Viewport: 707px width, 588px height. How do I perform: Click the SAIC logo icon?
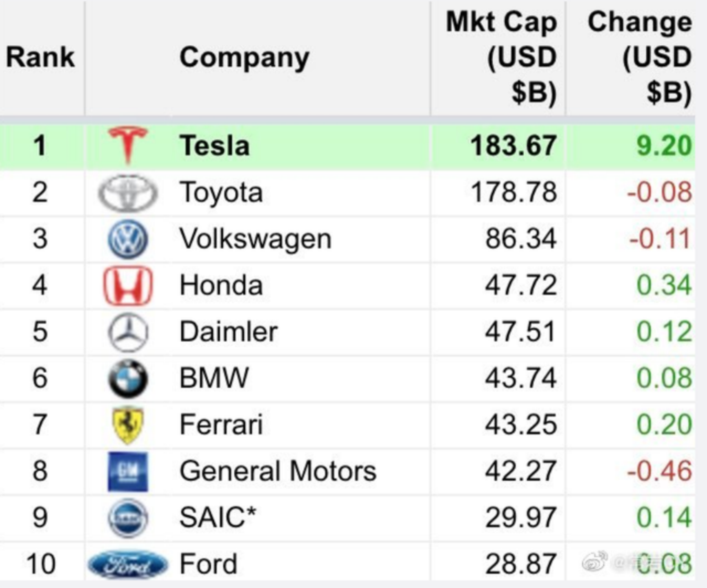click(x=128, y=518)
